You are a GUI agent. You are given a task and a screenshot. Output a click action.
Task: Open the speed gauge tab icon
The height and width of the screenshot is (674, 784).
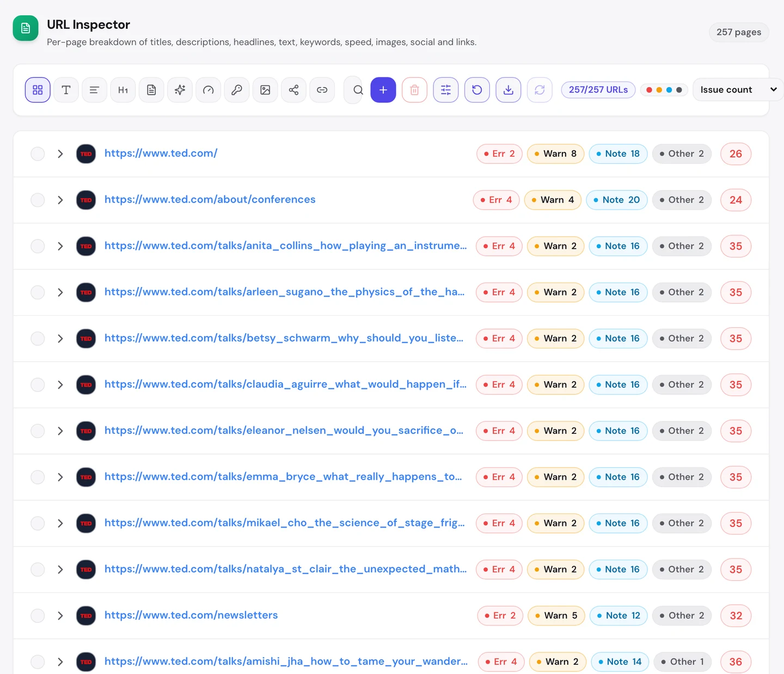(208, 90)
